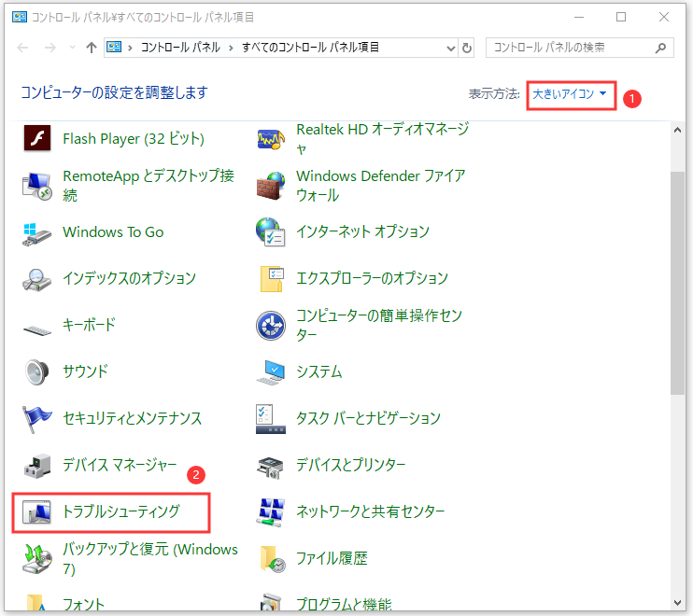
Task: Open the エクスプローラーのオプション link
Action: click(372, 278)
